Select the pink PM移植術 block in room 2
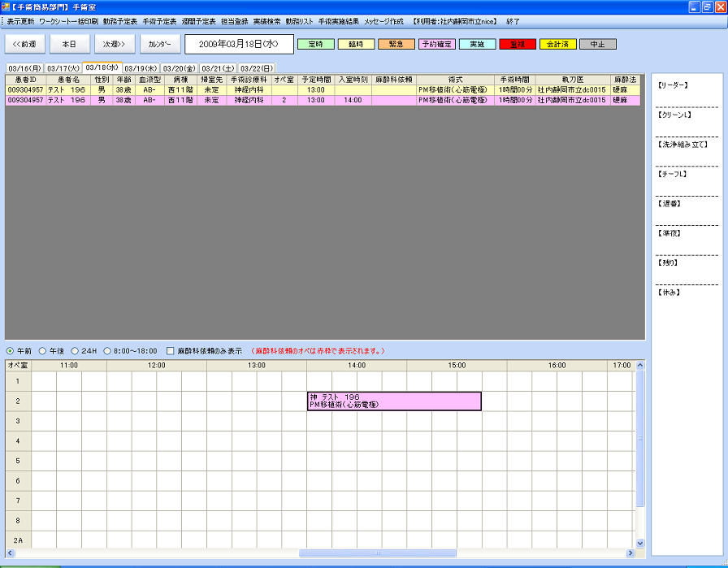The image size is (728, 568). pyautogui.click(x=394, y=401)
